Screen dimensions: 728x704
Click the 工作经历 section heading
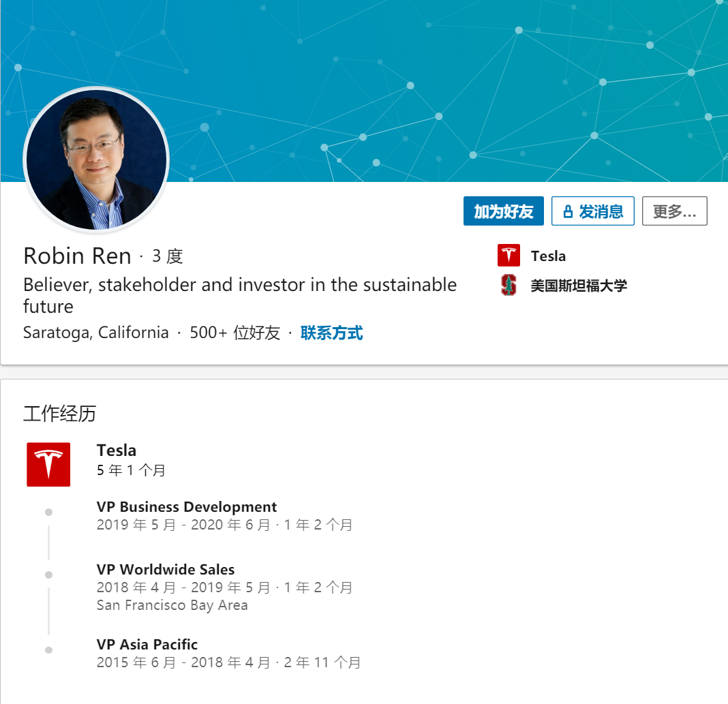pos(60,414)
